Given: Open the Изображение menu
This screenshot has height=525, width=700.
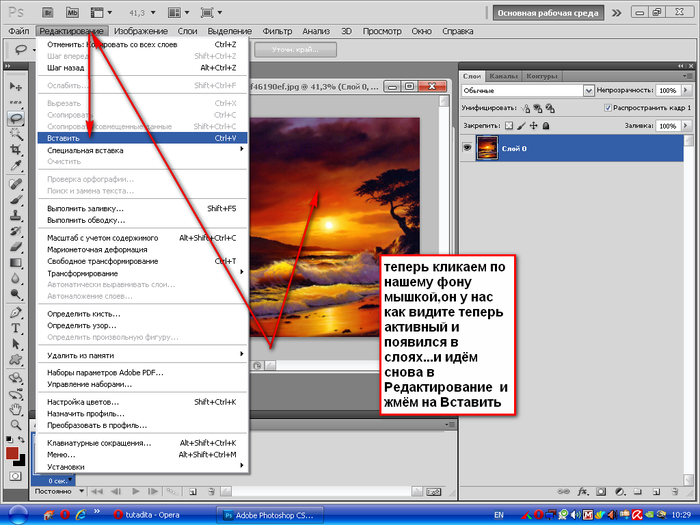Looking at the screenshot, I should point(141,31).
